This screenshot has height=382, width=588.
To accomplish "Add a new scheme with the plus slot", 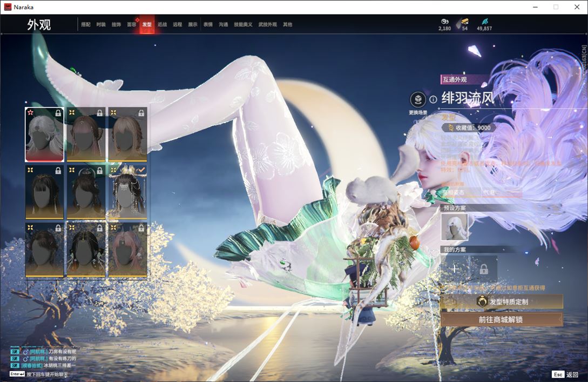I will [455, 269].
